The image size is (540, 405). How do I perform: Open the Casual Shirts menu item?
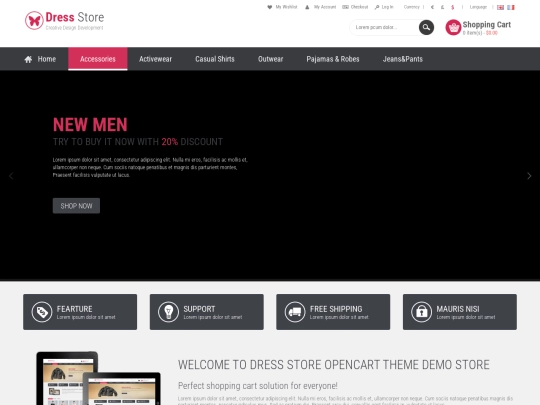tap(215, 59)
